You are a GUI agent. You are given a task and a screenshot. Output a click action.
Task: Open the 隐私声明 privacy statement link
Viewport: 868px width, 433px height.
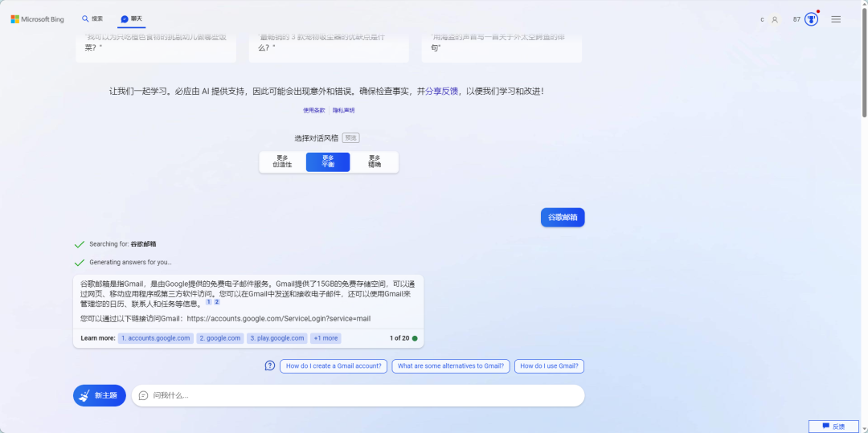point(343,110)
